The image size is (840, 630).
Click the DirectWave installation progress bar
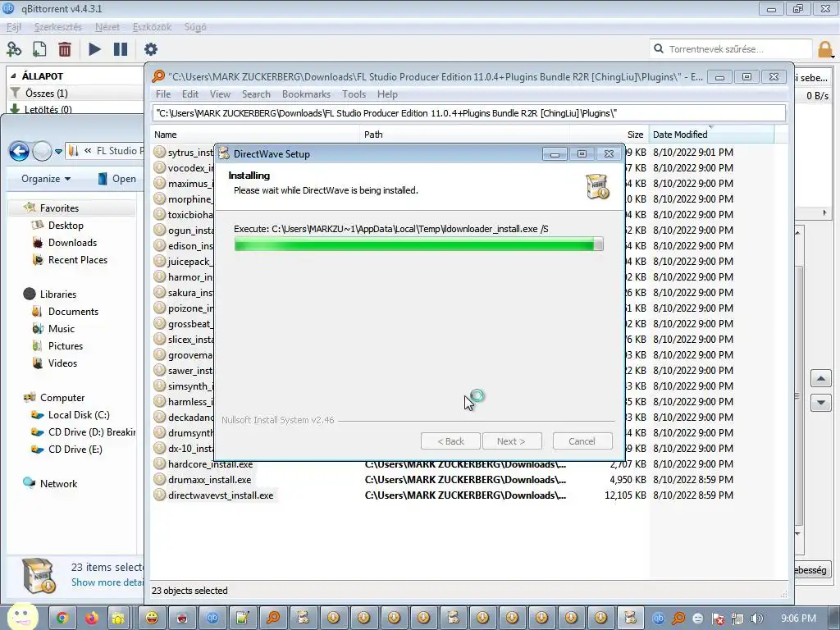click(x=418, y=244)
